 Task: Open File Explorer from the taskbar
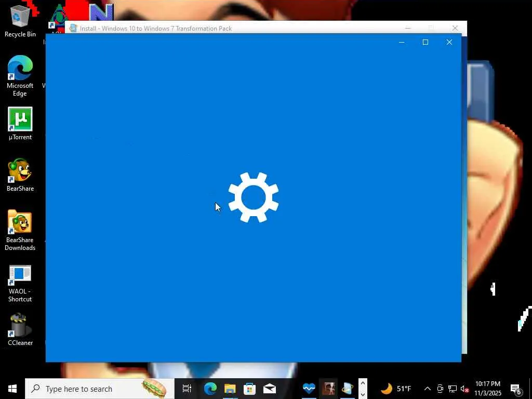[230, 389]
